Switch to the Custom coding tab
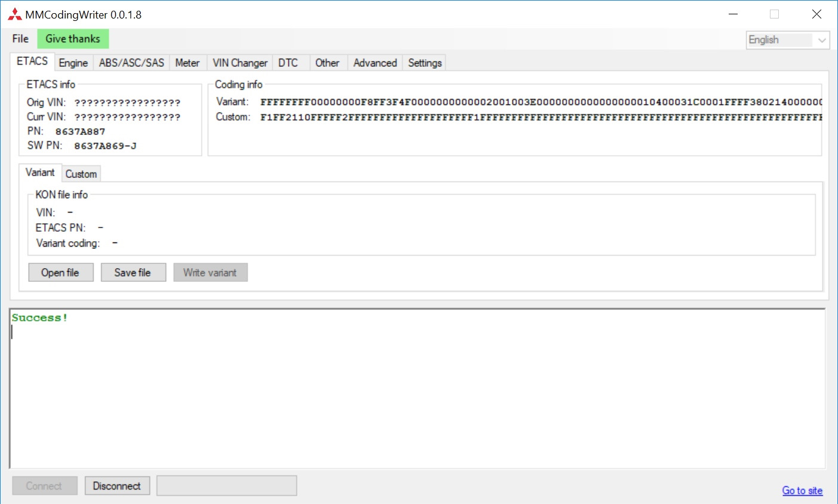Viewport: 838px width, 504px height. (x=81, y=174)
